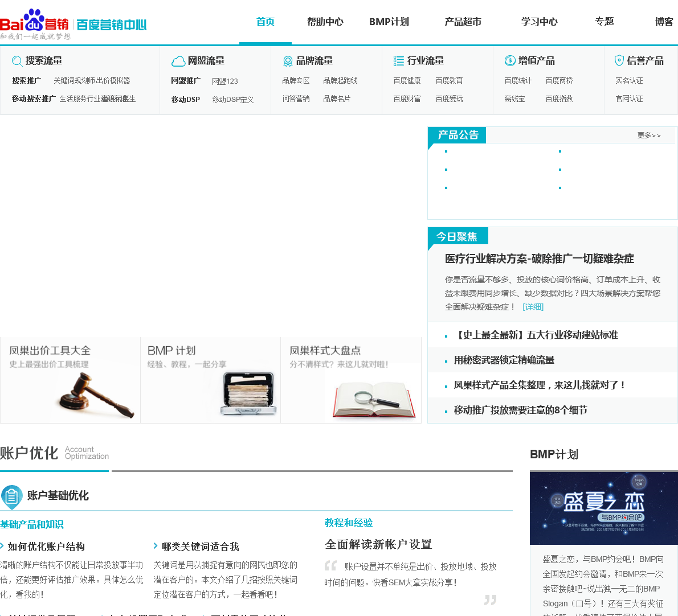678x616 pixels.
Task: Open the 凤巢样式大盘点 book card
Action: click(x=350, y=380)
